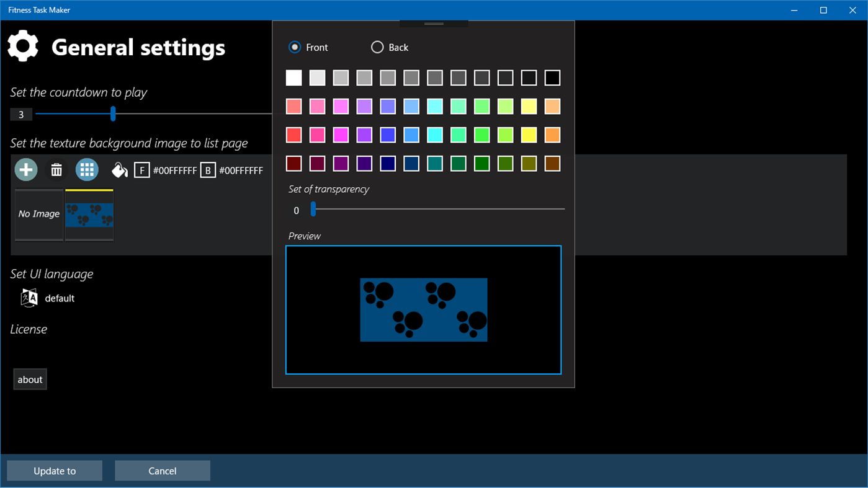Pick the pure white color swatch

click(294, 78)
